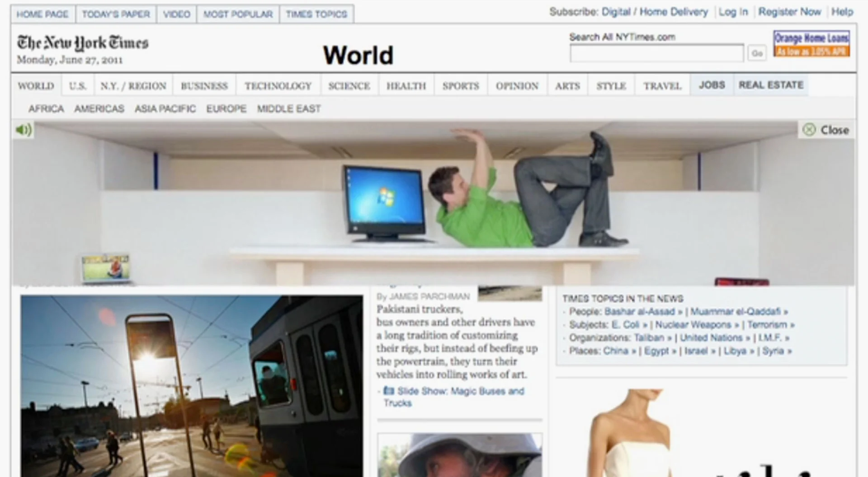Switch to the VIDEO tab

tap(176, 14)
